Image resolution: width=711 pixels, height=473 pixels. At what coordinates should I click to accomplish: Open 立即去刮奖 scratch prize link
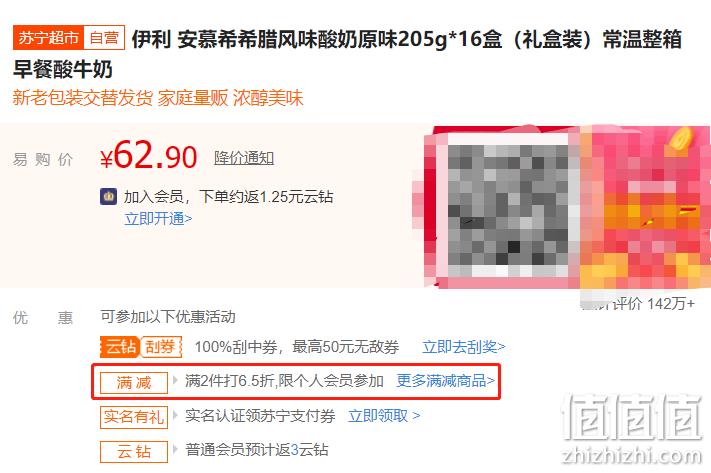463,347
